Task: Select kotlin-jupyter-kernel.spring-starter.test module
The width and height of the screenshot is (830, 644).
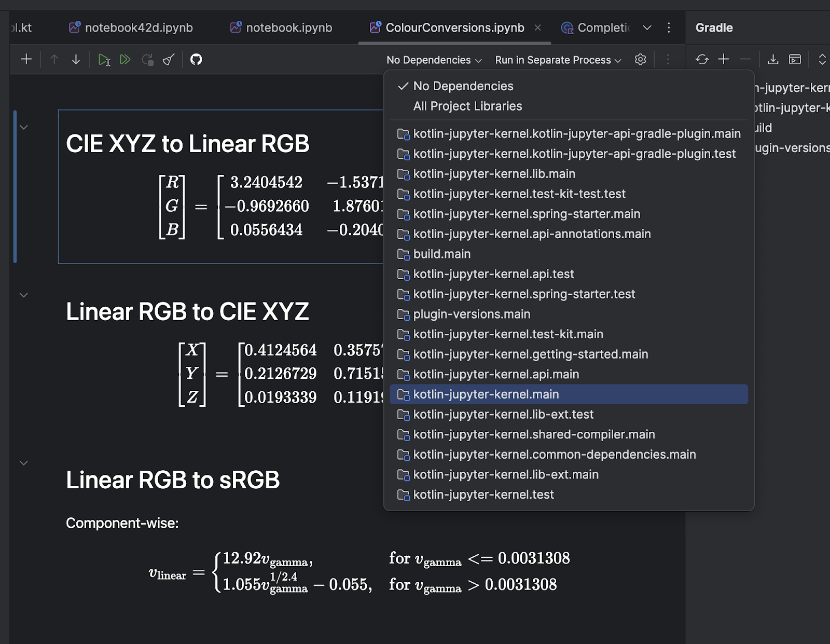Action: [x=569, y=294]
